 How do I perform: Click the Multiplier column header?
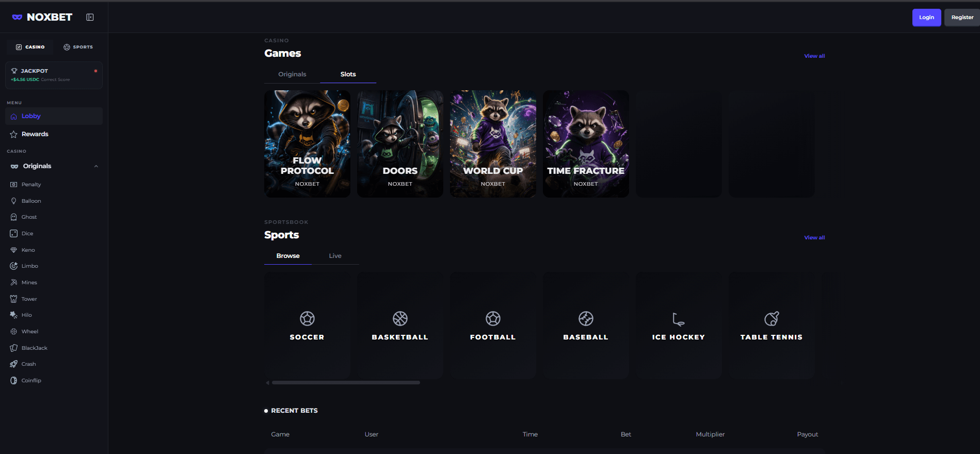[710, 434]
